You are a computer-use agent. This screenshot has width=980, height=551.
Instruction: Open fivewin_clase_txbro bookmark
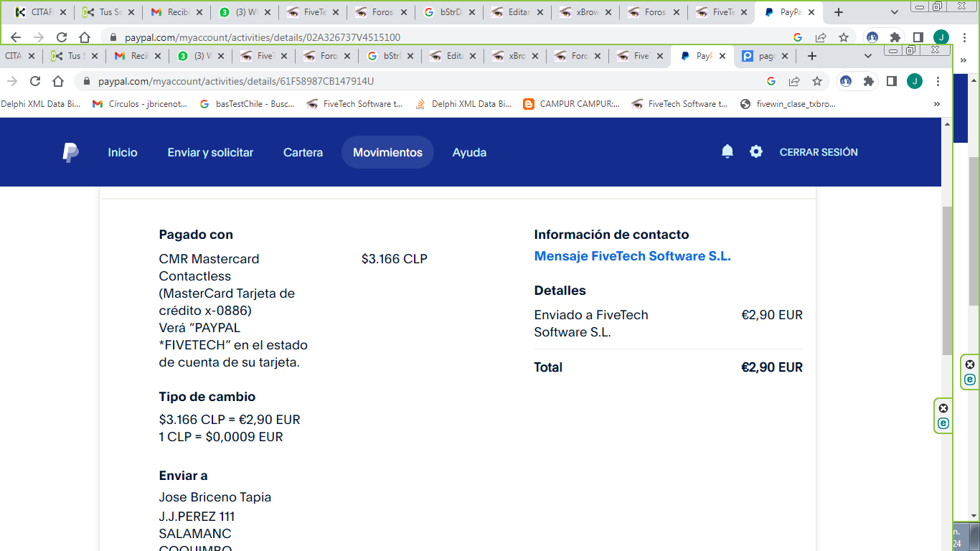(788, 104)
